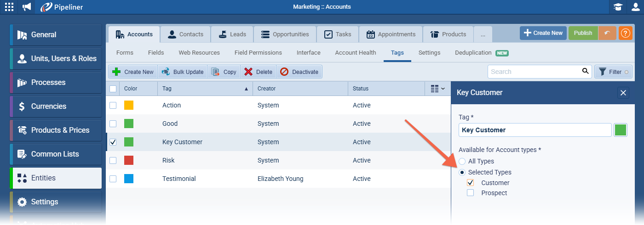This screenshot has height=225, width=644.
Task: Open the user profile icon
Action: coord(635,7)
